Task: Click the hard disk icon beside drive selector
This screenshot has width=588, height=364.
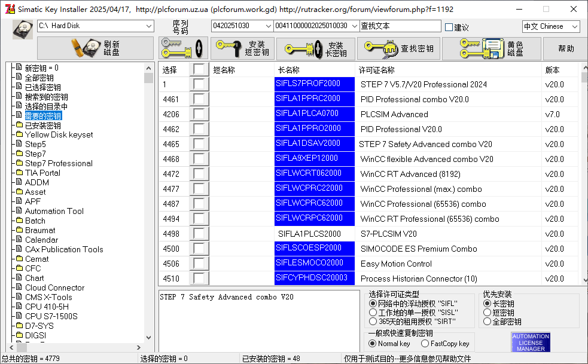Action: (23, 27)
